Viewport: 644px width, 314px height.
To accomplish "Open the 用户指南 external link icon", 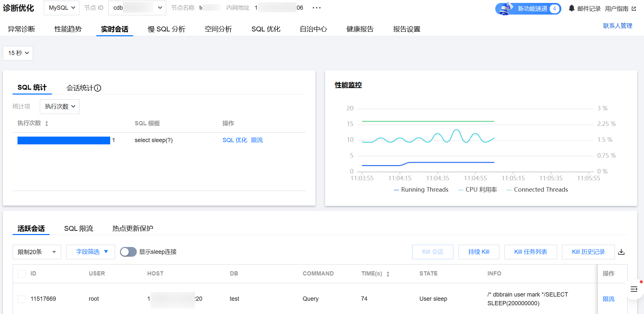I will [x=634, y=9].
